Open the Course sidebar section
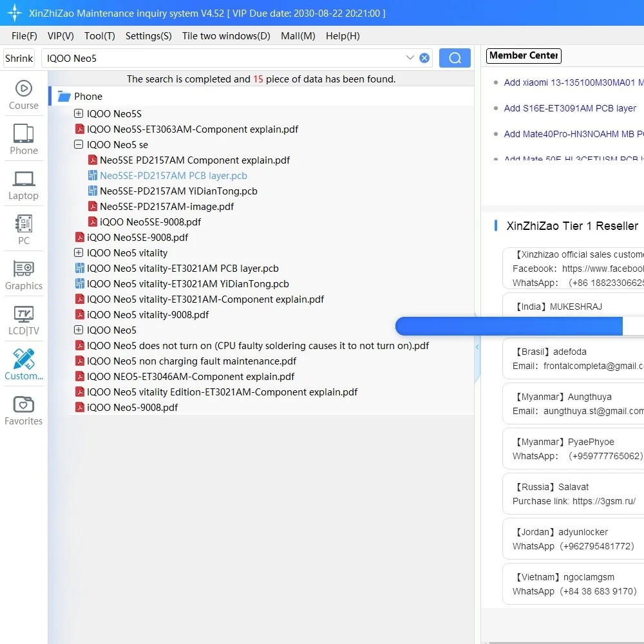 23,95
